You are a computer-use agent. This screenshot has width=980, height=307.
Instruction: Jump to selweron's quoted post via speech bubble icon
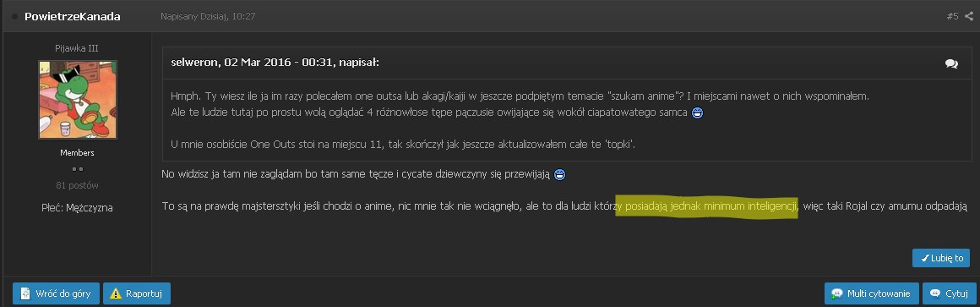pyautogui.click(x=951, y=63)
